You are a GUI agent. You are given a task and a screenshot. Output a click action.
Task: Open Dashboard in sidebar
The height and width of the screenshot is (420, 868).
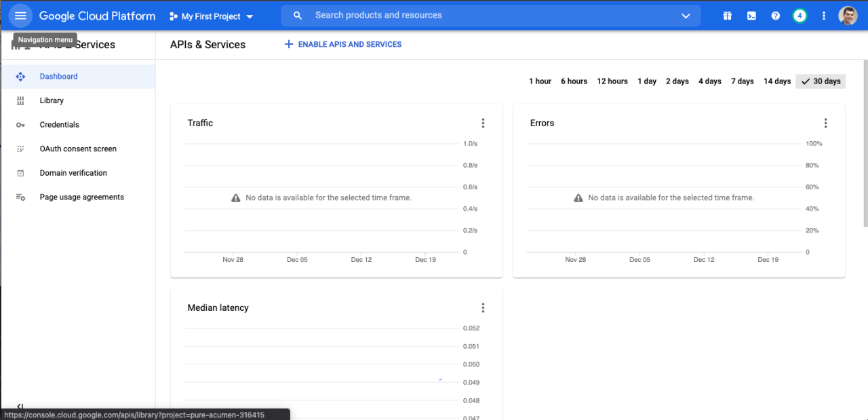(77, 77)
